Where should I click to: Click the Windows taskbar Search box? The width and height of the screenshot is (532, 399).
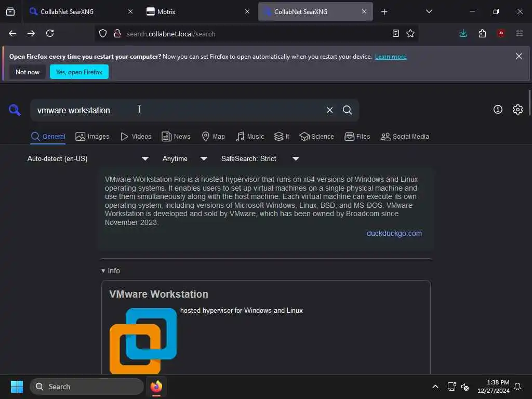click(x=87, y=387)
